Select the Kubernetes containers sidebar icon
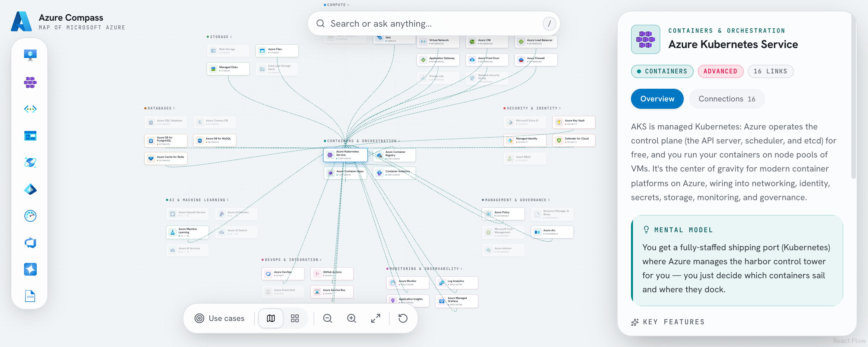The image size is (868, 347). [30, 82]
